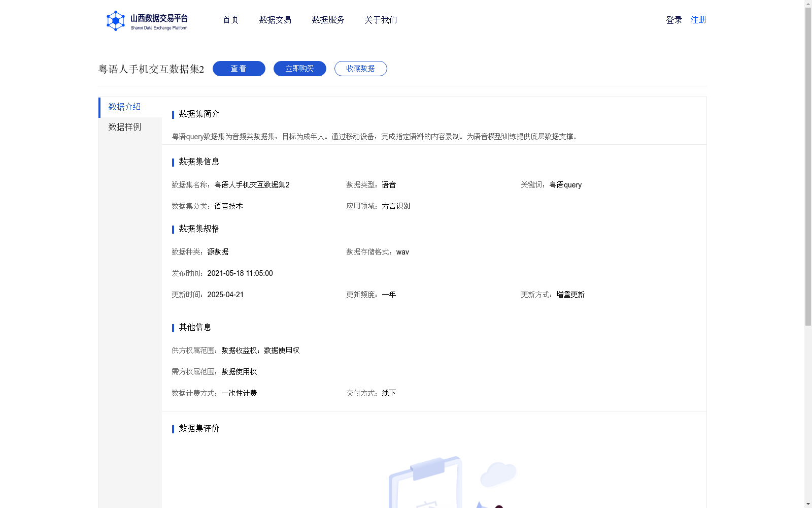812x508 pixels.
Task: Click the billing method value 一次性计费
Action: pos(239,393)
